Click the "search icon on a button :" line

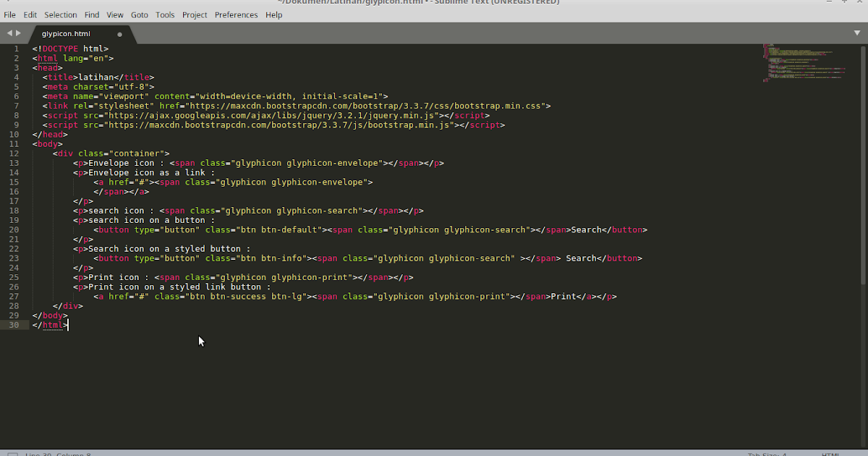tap(144, 220)
